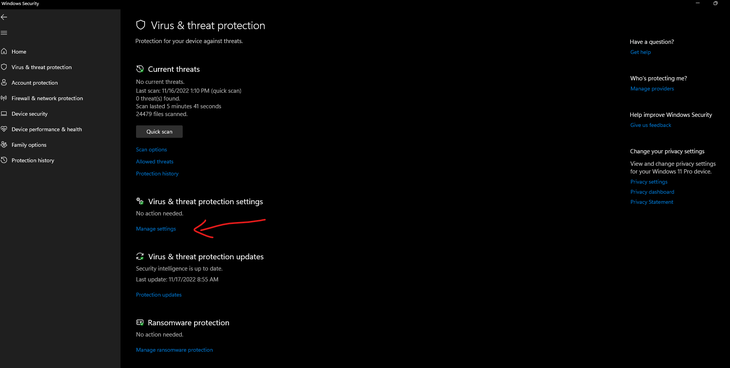Open Privacy dashboard link
The height and width of the screenshot is (368, 730).
(x=652, y=192)
